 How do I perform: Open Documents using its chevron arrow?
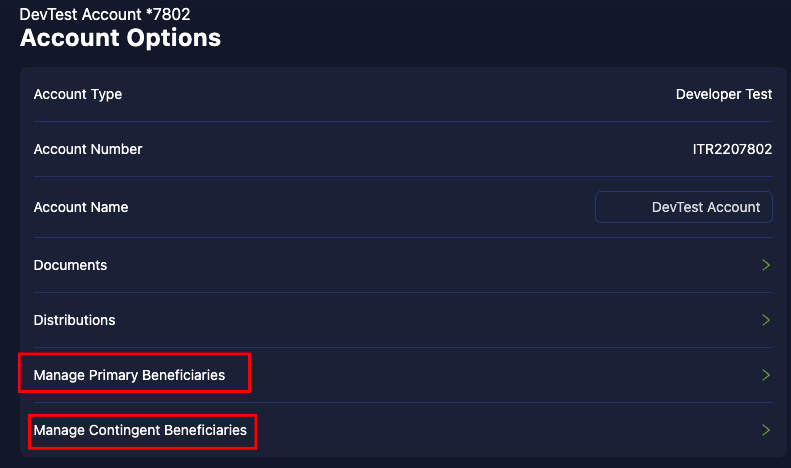pos(766,265)
